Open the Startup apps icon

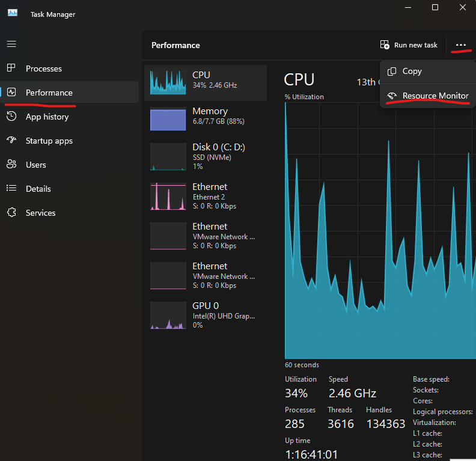coord(11,141)
